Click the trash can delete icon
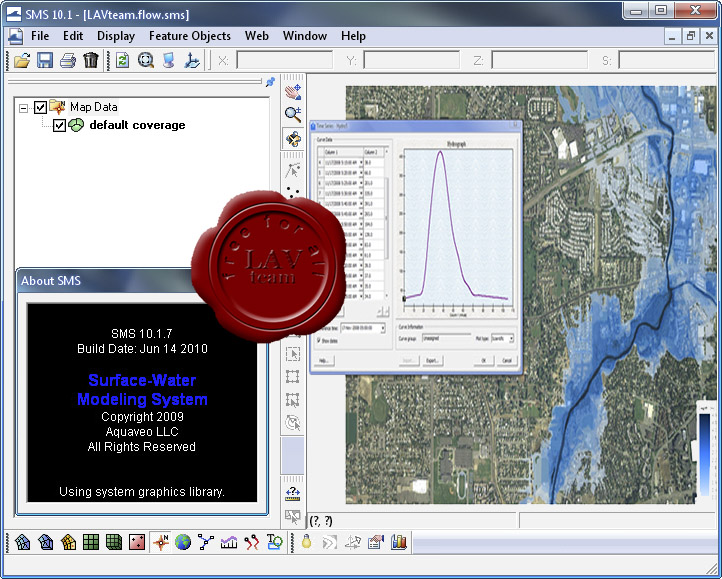The height and width of the screenshot is (579, 722). click(91, 60)
